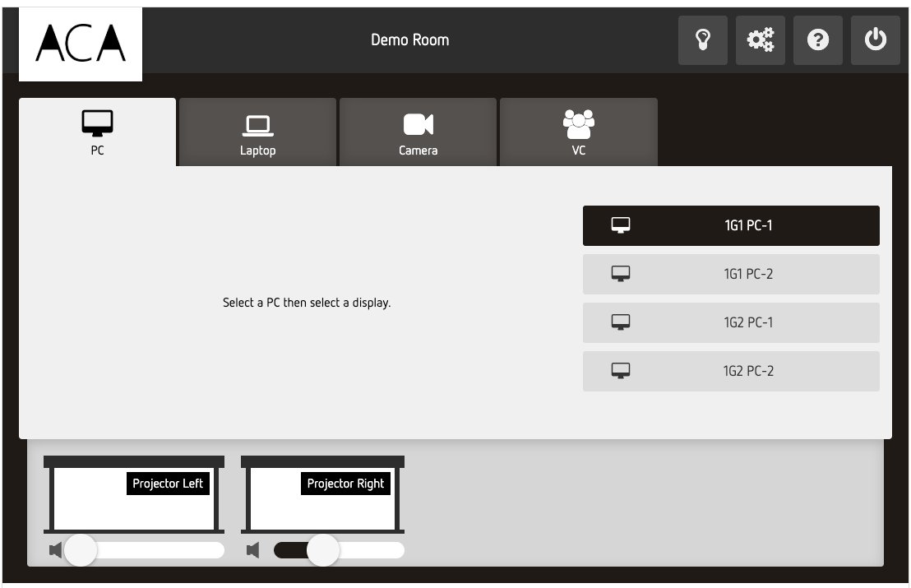Click the monitor icon next to 1G2 PC-2
Image resolution: width=911 pixels, height=588 pixels.
point(621,370)
